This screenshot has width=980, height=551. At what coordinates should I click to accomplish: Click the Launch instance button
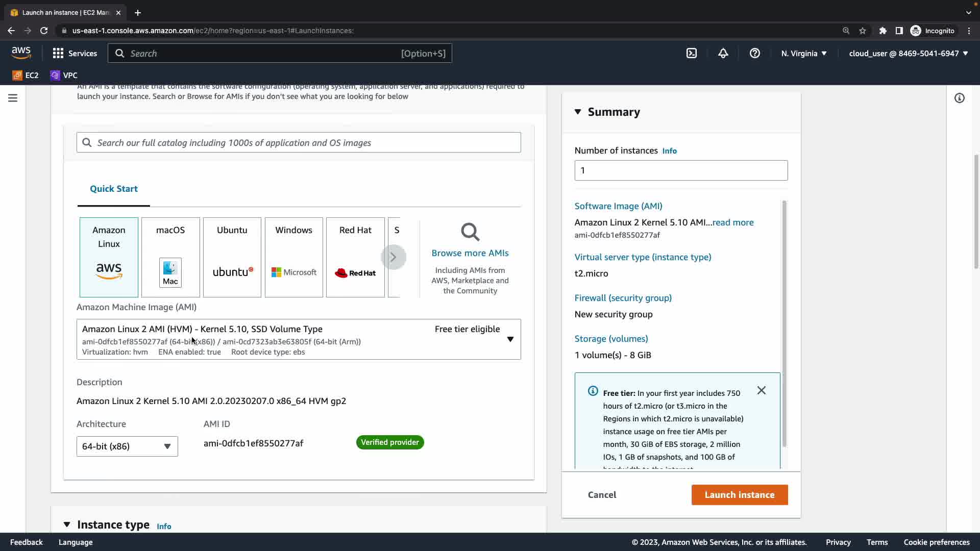click(739, 495)
